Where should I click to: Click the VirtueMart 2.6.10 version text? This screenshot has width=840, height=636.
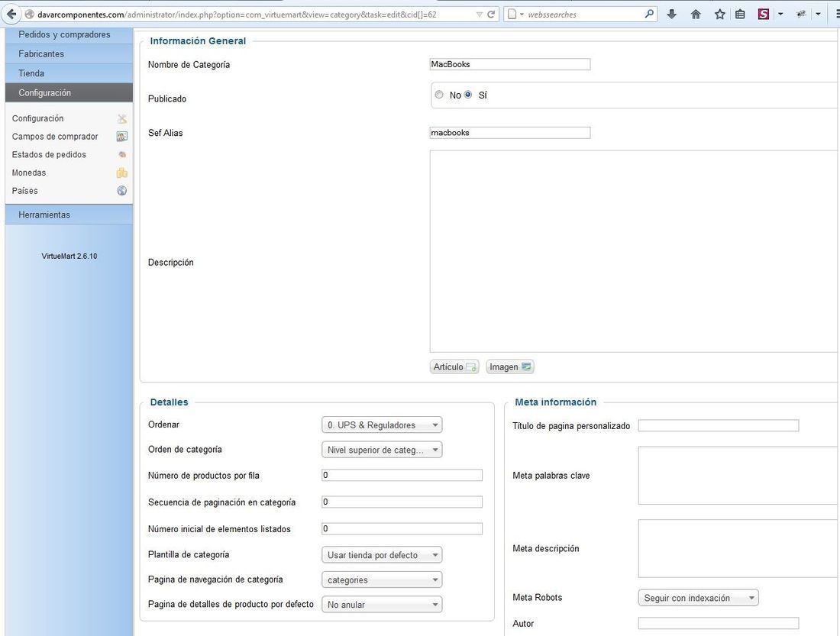click(x=69, y=256)
